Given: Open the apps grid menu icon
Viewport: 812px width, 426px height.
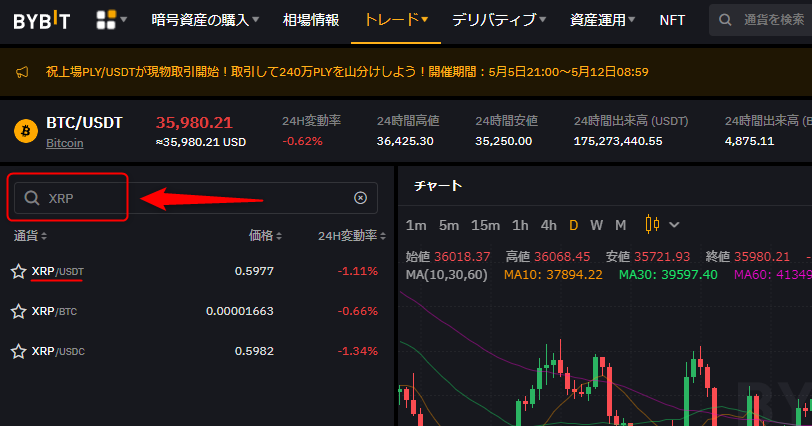Looking at the screenshot, I should 106,20.
